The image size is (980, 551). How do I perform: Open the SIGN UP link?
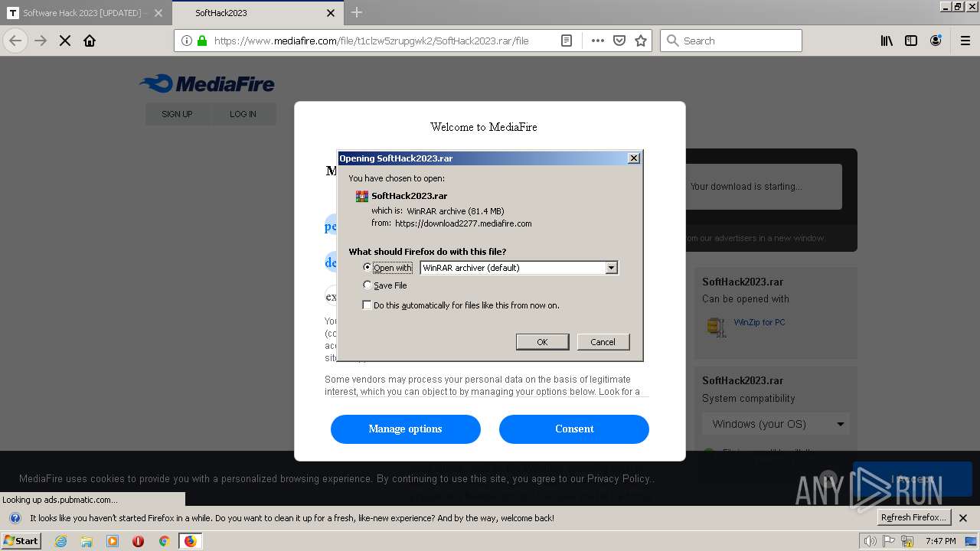[x=177, y=114]
